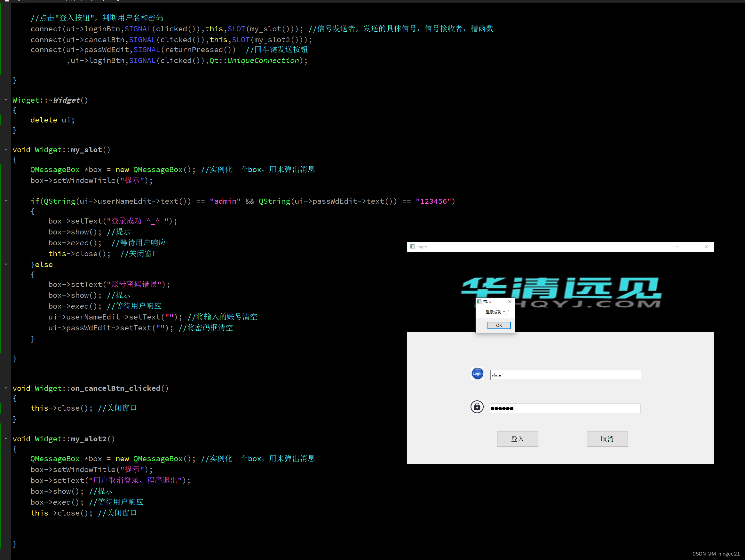745x560 pixels.
Task: Click the ui->passWdEdit->setText("") line
Action: click(x=111, y=327)
